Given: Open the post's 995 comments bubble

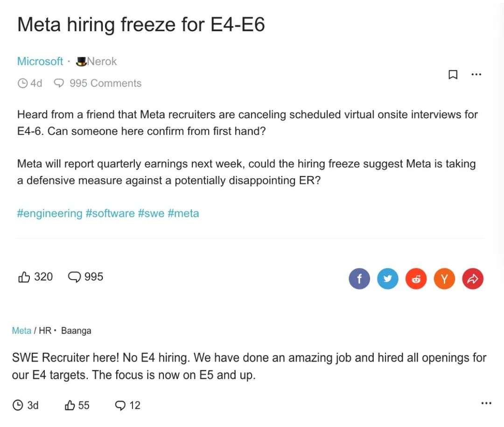Looking at the screenshot, I should pos(75,277).
